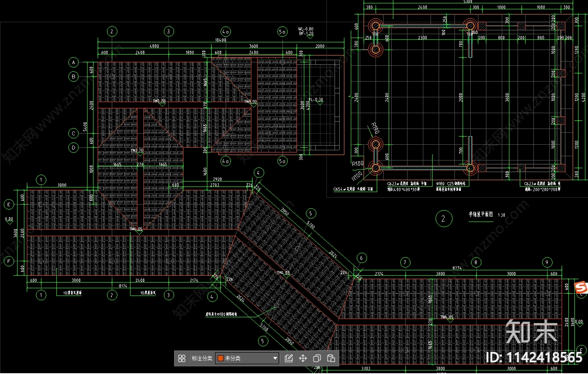The height and width of the screenshot is (374, 588).
Task: Select grid axis bubble 7
Action: (405, 262)
